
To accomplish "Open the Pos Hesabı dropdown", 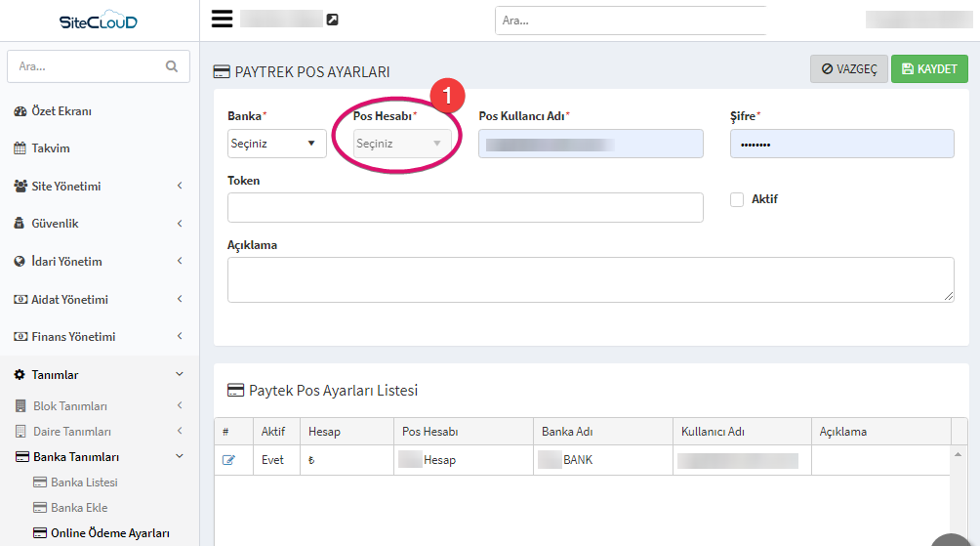I will pos(402,144).
